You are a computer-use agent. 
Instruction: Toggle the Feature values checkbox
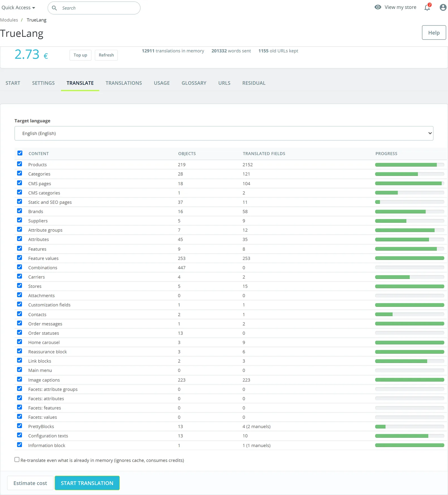click(20, 257)
